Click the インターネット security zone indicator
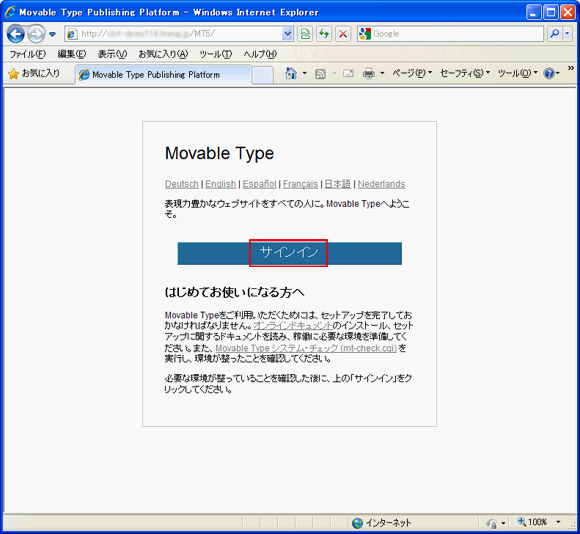 point(381,523)
